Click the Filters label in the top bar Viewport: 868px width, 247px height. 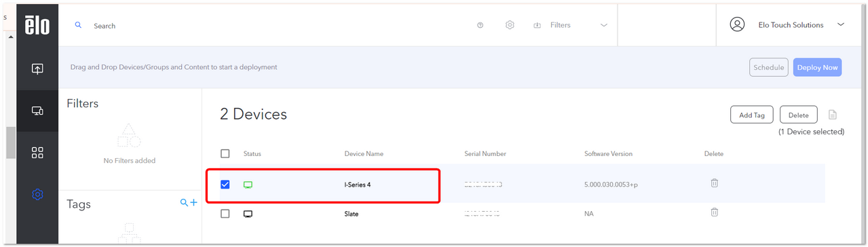561,25
